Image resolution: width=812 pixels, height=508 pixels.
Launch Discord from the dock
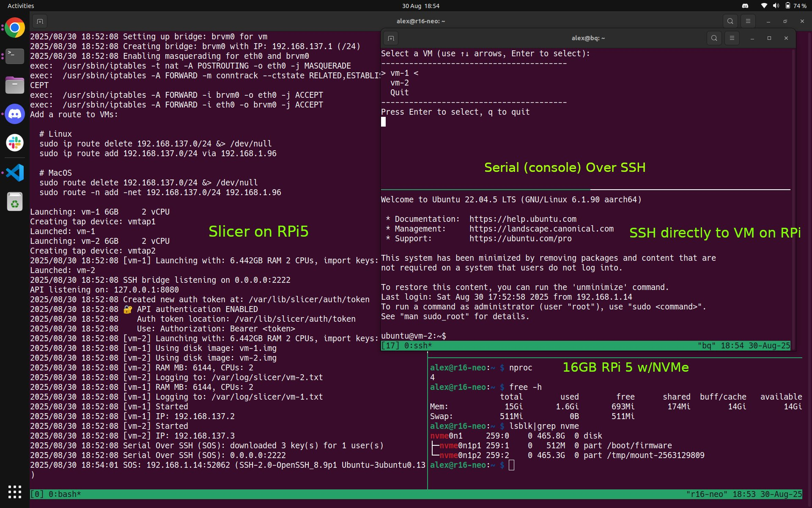pos(15,114)
